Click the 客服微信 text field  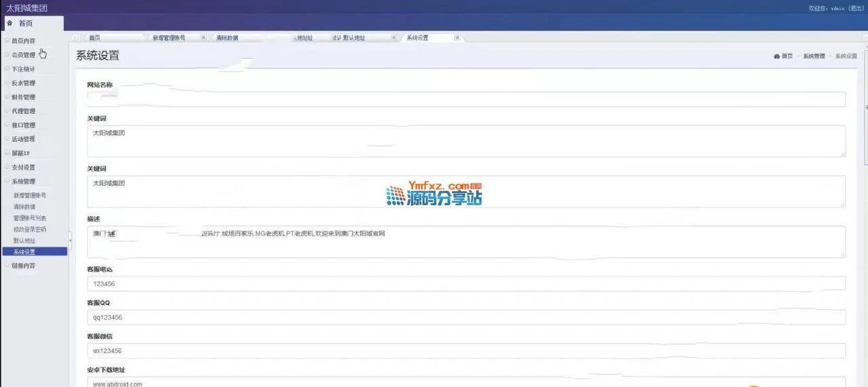466,351
